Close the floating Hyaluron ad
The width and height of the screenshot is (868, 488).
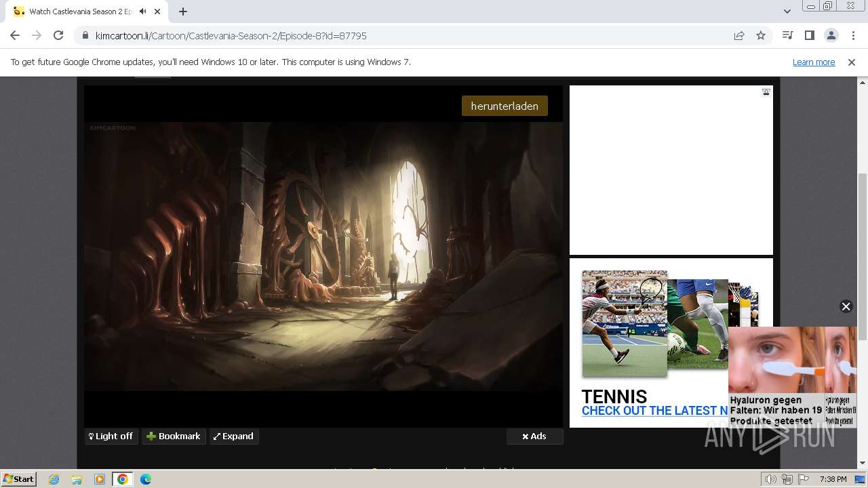pyautogui.click(x=846, y=306)
